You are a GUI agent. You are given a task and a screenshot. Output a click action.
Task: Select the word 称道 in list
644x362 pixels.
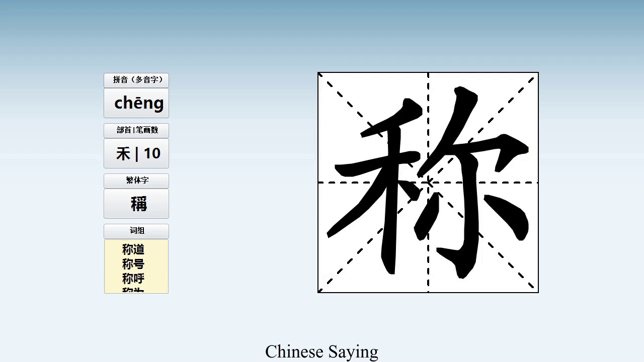click(x=133, y=249)
